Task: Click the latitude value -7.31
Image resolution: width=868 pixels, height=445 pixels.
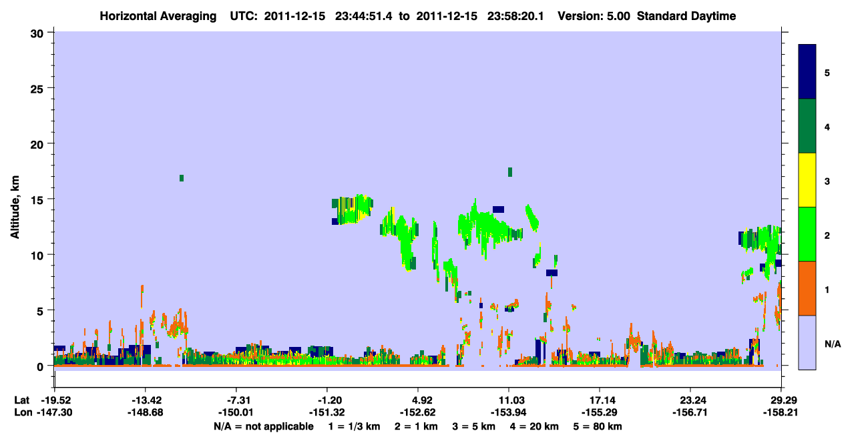Action: coord(236,400)
